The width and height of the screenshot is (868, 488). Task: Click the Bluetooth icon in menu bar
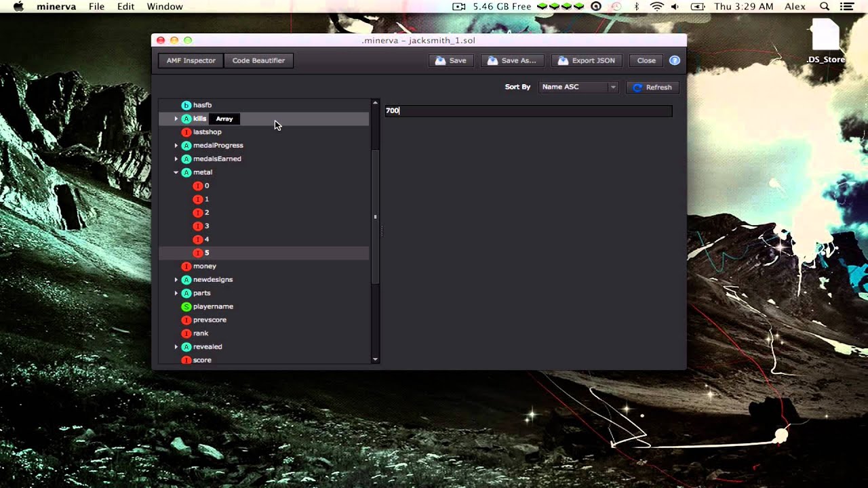[636, 6]
